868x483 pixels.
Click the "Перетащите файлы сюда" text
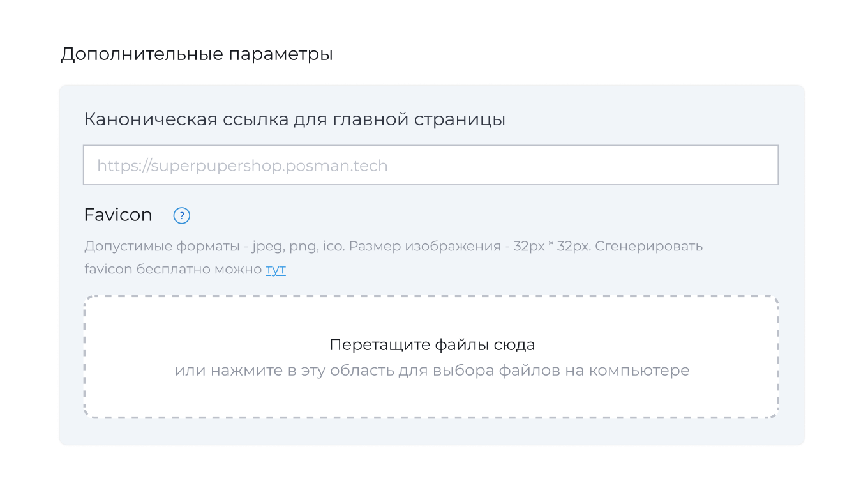(x=432, y=345)
